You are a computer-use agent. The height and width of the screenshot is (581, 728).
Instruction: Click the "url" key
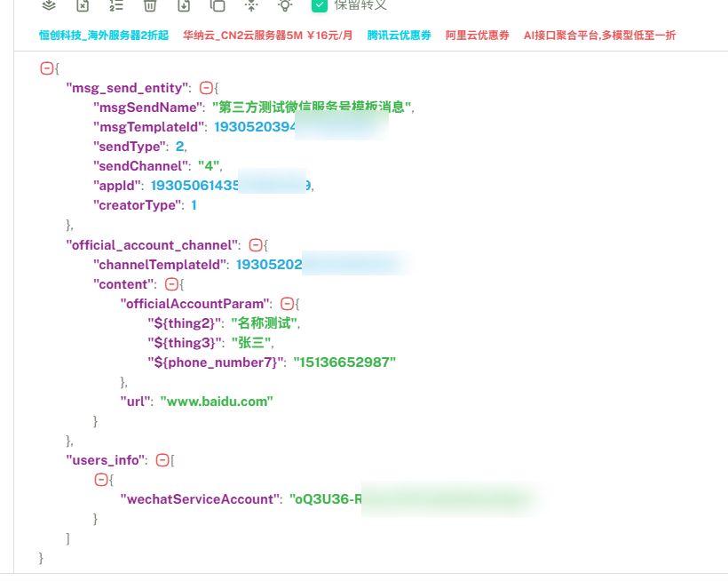[135, 402]
